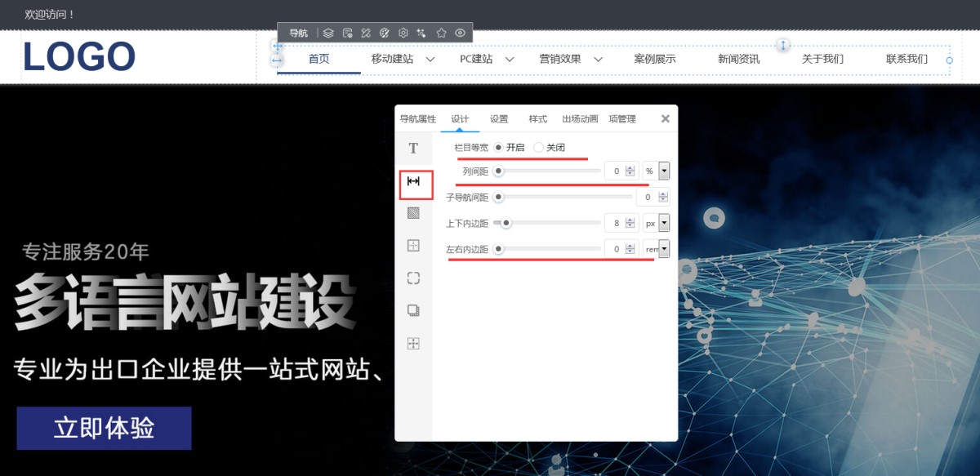Viewport: 980px width, 476px height.
Task: Open the color palette style icon
Action: pos(384,33)
